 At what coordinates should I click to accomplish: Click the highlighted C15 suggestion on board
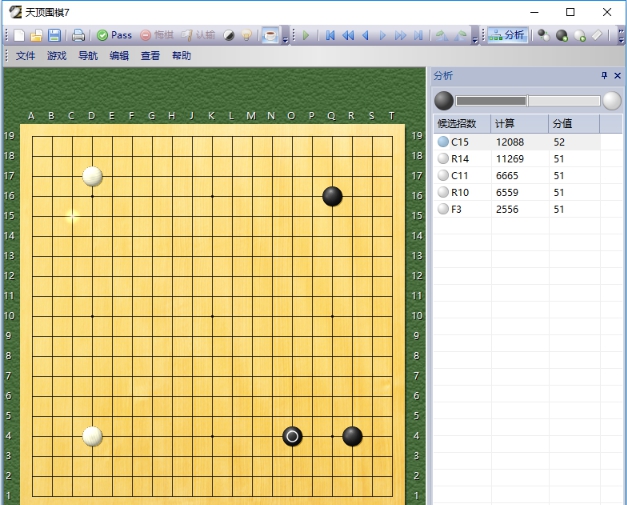pos(72,216)
